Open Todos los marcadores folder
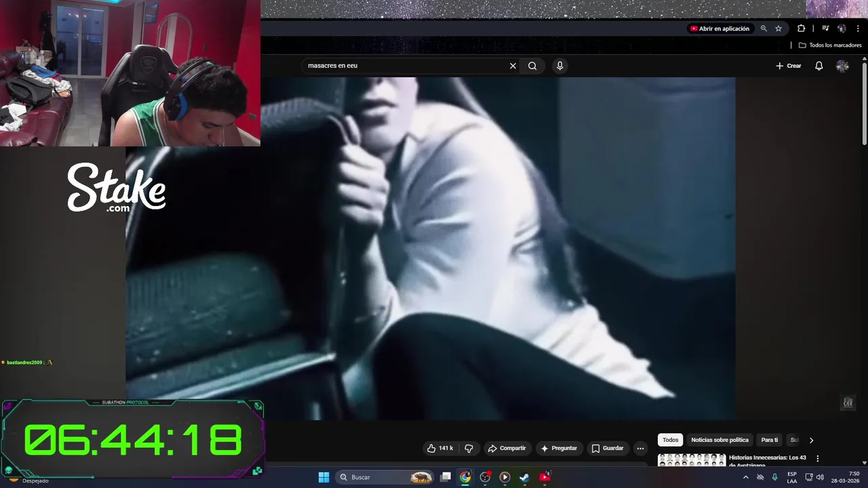The width and height of the screenshot is (868, 488). 830,45
